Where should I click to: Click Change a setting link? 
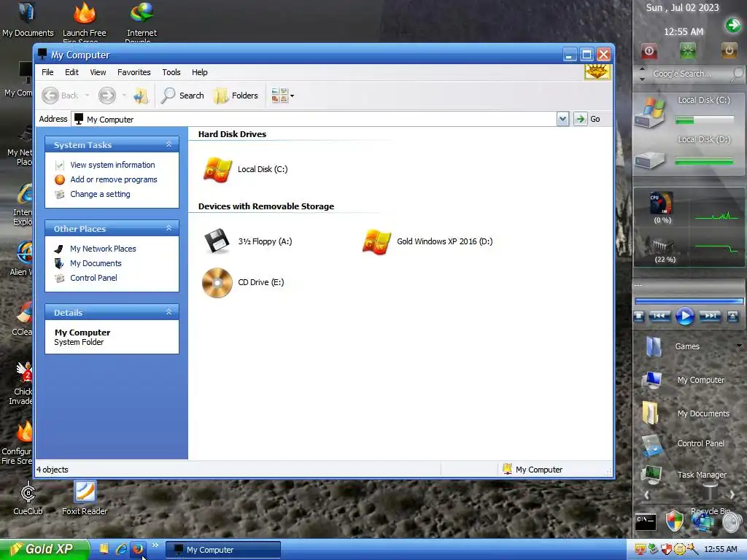coord(100,194)
